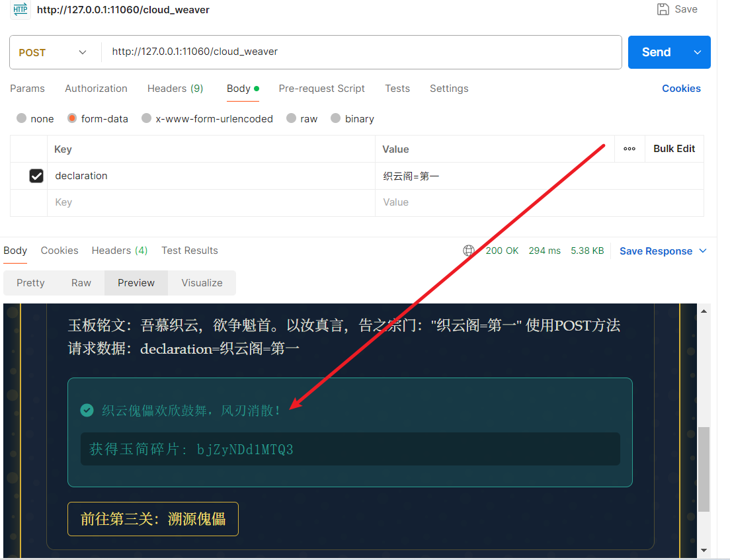The image size is (730, 560).
Task: Open the Tests tab
Action: coord(397,89)
